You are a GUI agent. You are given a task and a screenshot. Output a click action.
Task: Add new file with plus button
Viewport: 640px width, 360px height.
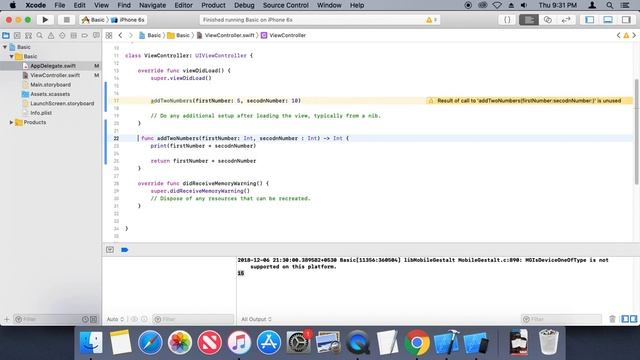coord(6,319)
